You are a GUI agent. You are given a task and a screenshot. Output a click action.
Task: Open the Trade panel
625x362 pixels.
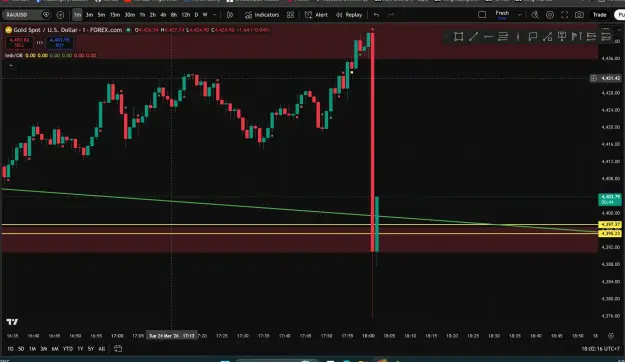599,15
